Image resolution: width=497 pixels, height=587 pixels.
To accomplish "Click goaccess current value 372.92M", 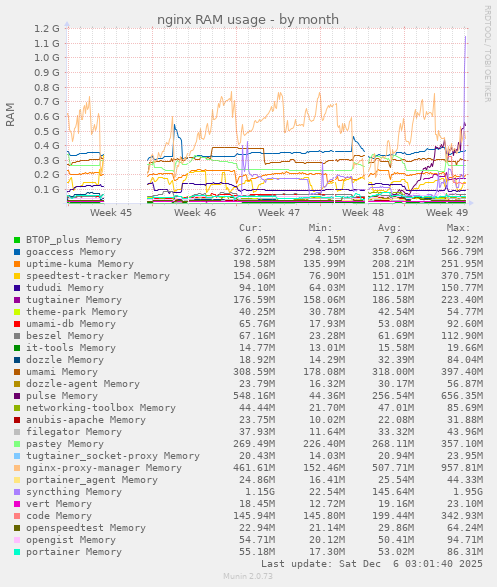I will [254, 252].
